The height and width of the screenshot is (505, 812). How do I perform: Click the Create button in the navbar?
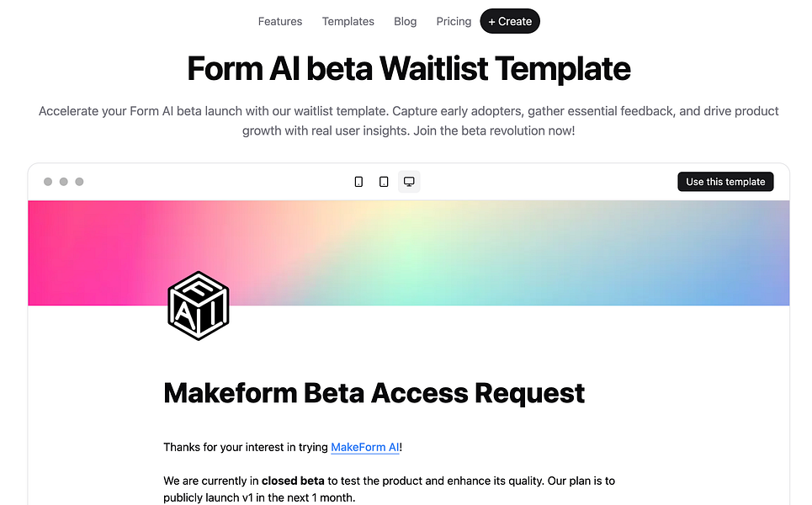[x=510, y=21]
